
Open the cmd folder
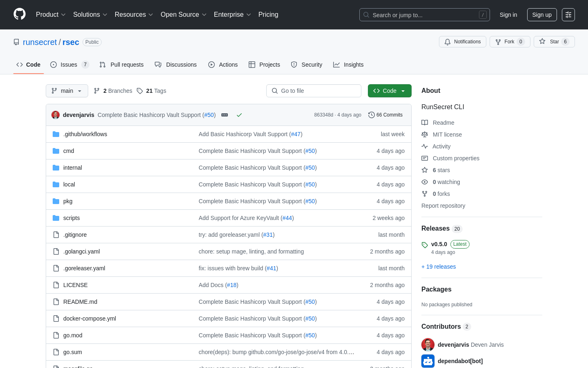coord(69,151)
